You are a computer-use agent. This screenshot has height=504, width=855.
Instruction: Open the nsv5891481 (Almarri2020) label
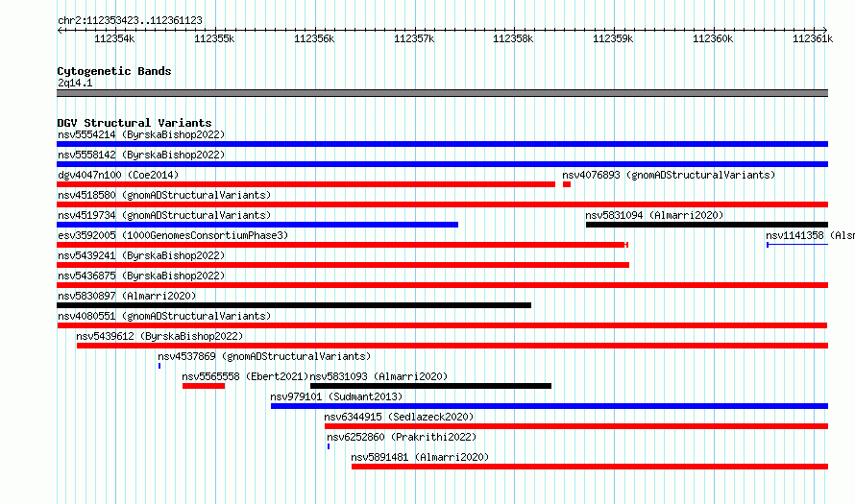pos(420,457)
